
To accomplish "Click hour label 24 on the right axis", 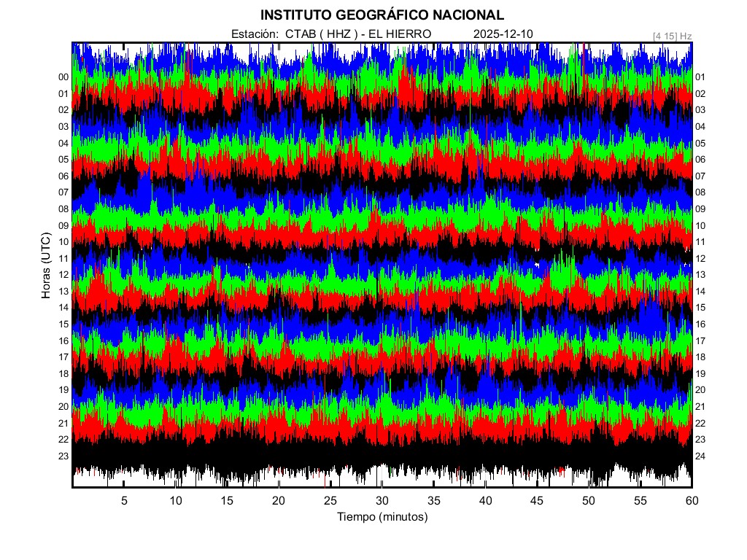I will coord(700,456).
